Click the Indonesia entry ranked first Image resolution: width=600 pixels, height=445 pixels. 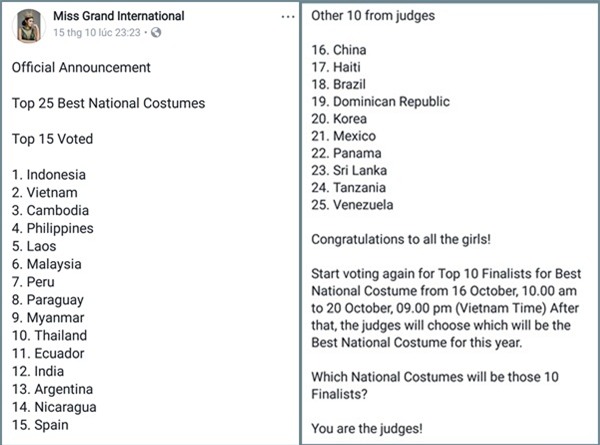49,175
